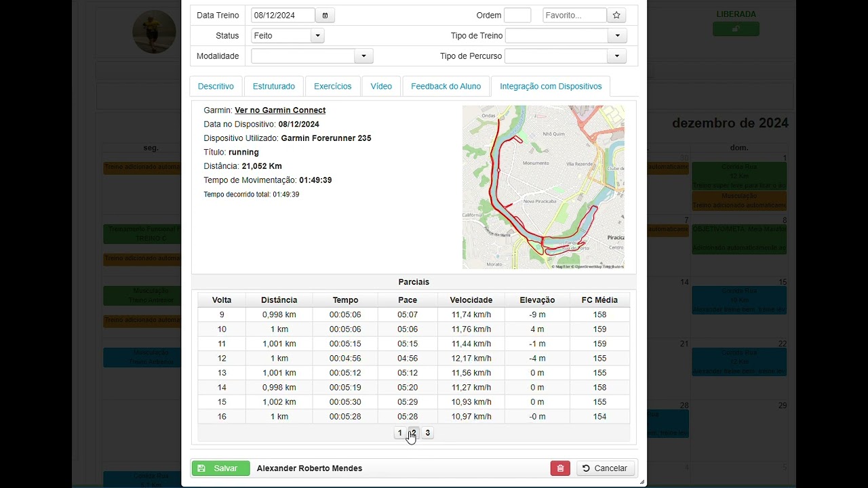Click lap 11 pace 05:15
Image resolution: width=868 pixels, height=488 pixels.
coord(408,344)
